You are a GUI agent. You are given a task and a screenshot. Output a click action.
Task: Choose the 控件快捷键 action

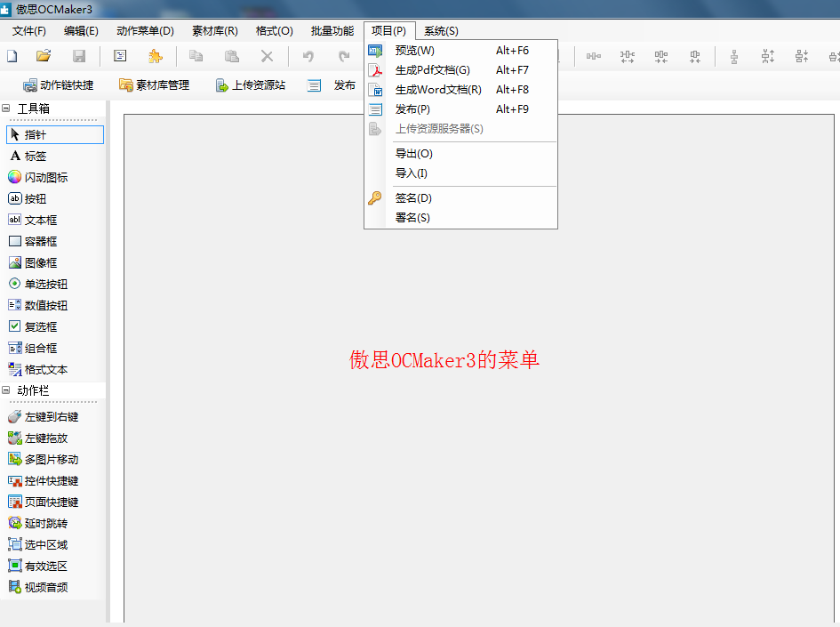(44, 480)
